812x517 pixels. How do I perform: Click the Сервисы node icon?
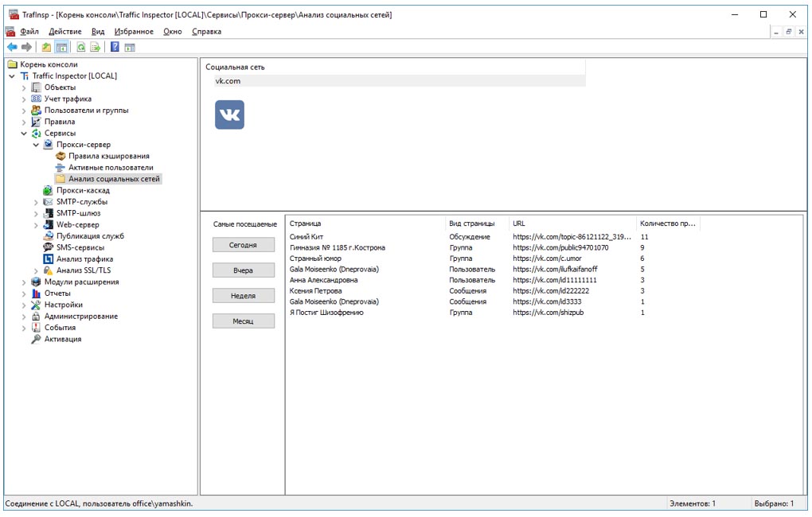[37, 133]
